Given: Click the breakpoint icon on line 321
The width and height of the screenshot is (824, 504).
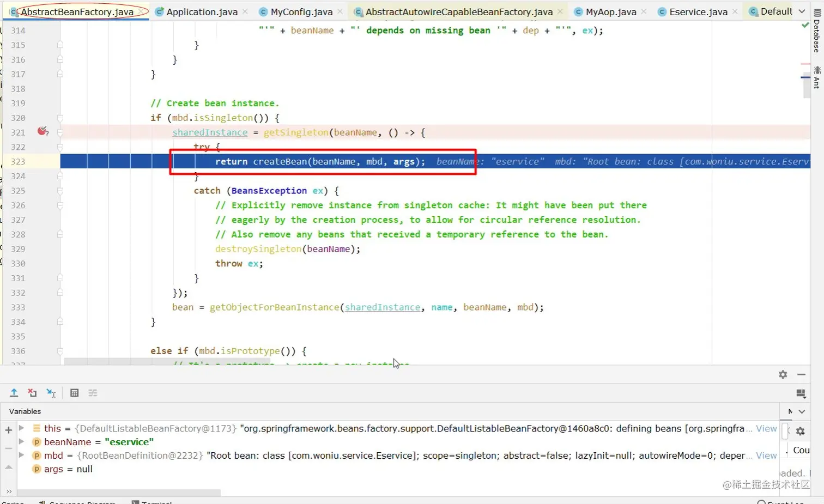Looking at the screenshot, I should coord(43,131).
